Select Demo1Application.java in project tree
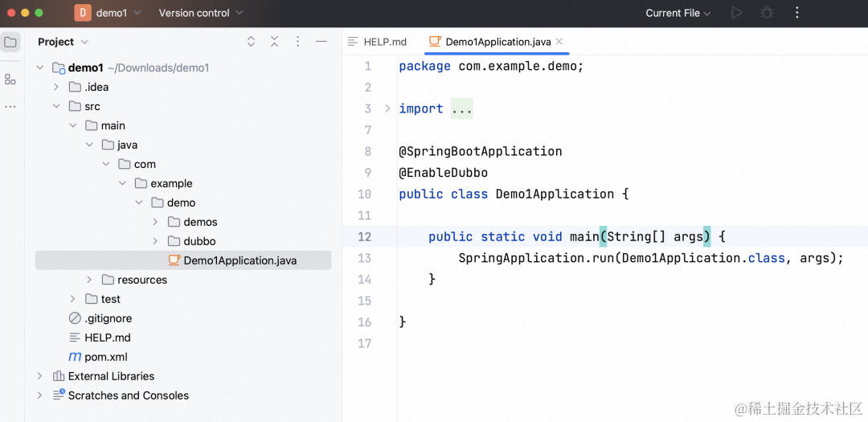 click(183, 260)
